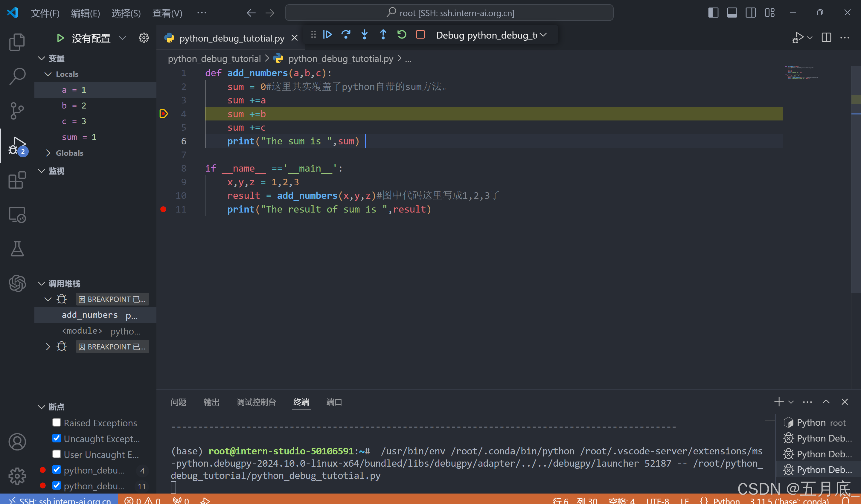Open the Source Control view

pyautogui.click(x=17, y=111)
